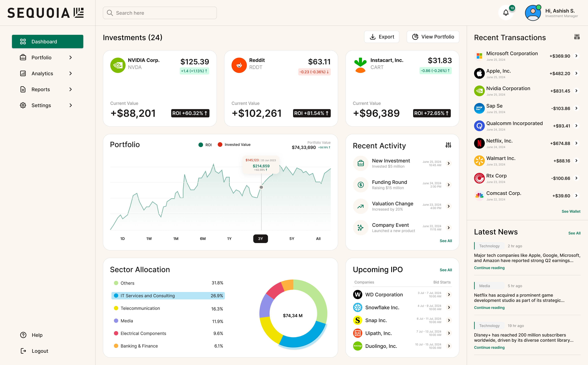Image resolution: width=588 pixels, height=365 pixels.
Task: Switch chart range to 5Y
Action: (292, 238)
